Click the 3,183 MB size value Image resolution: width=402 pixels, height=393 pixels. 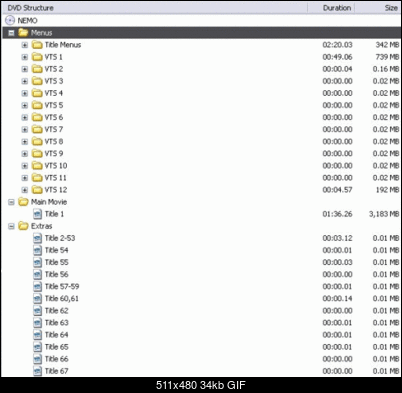(x=384, y=214)
